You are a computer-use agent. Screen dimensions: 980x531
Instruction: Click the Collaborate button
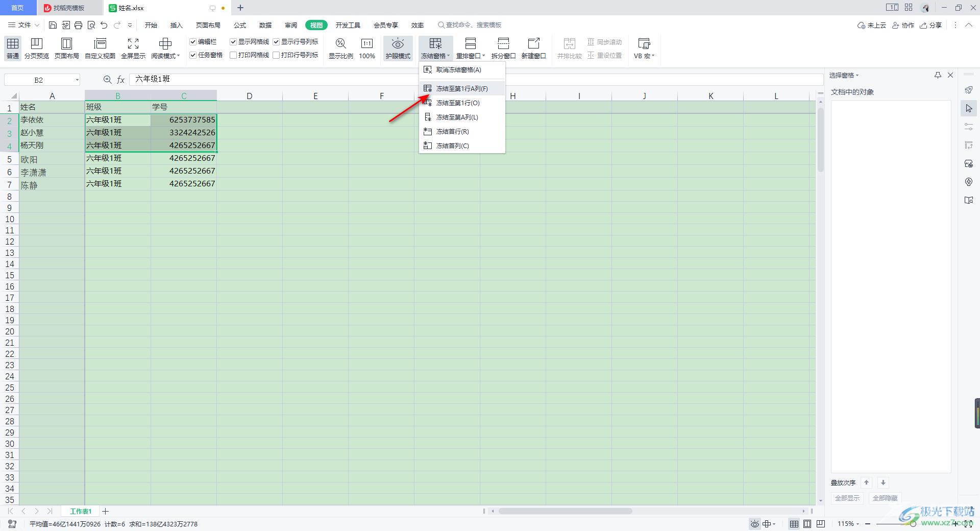click(903, 25)
